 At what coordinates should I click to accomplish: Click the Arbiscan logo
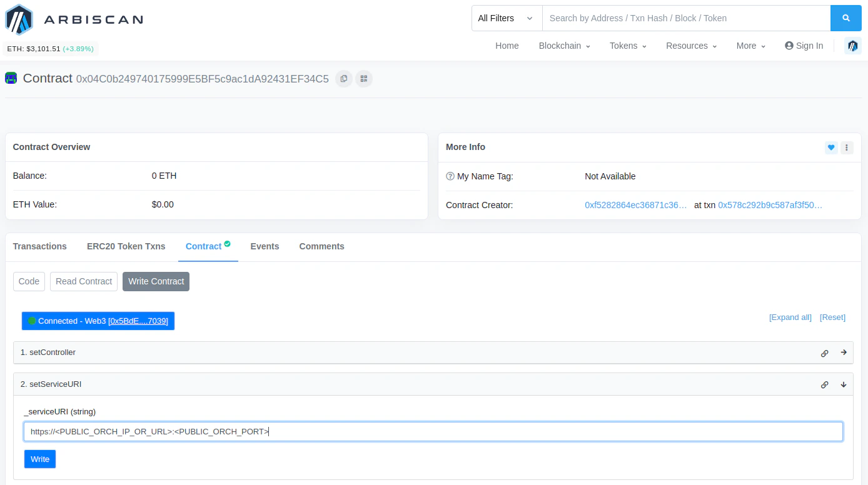tap(74, 19)
